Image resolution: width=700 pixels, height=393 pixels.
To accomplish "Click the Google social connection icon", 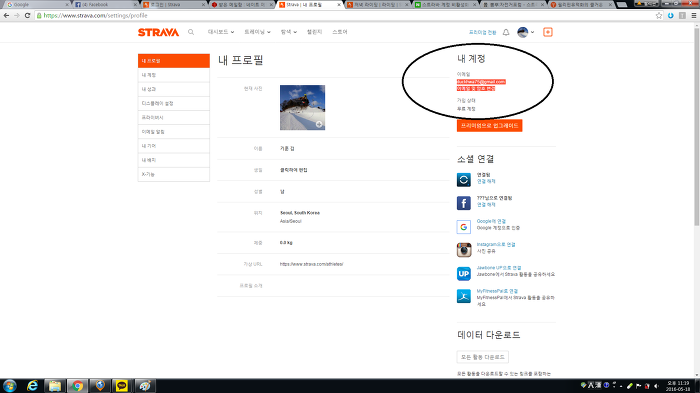I will tap(463, 227).
